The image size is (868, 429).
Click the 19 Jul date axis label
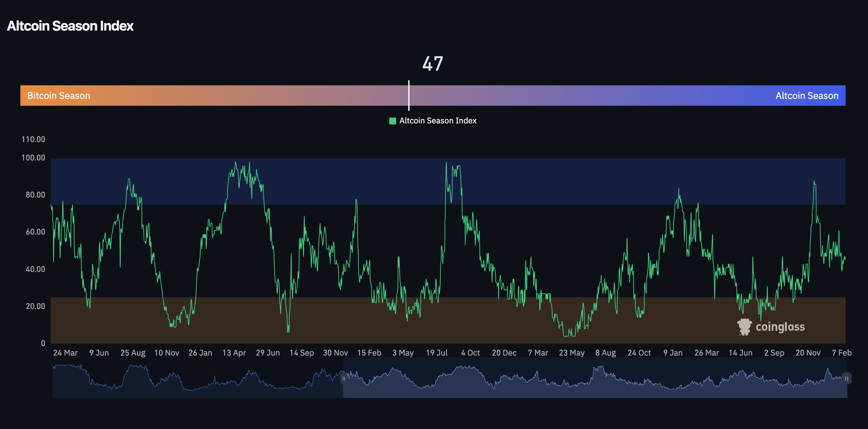point(437,353)
